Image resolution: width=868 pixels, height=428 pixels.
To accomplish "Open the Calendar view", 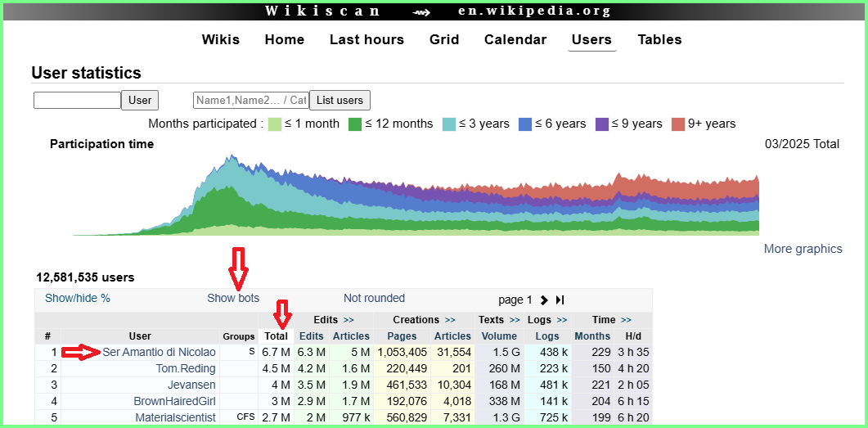I will pos(515,40).
